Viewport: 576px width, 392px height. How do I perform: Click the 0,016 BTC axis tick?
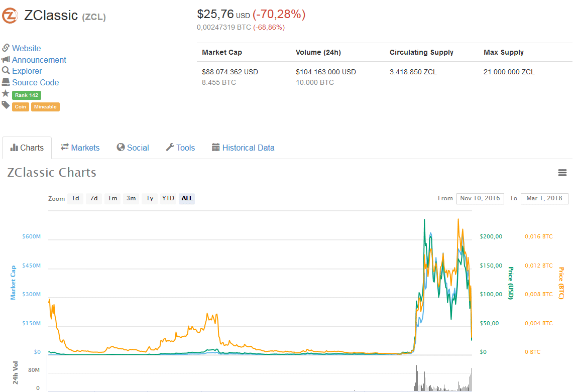(x=538, y=236)
